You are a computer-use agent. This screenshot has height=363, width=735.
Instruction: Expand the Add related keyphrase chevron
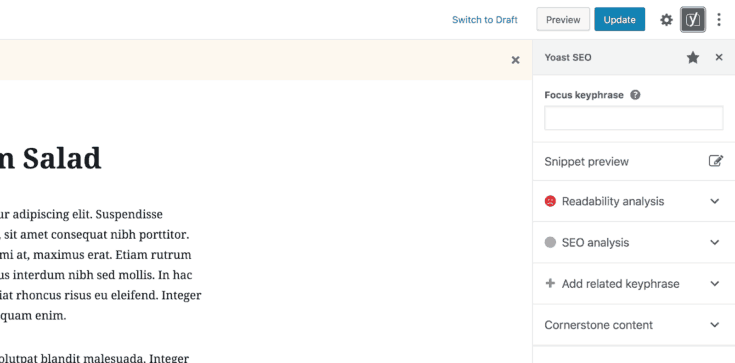coord(714,284)
